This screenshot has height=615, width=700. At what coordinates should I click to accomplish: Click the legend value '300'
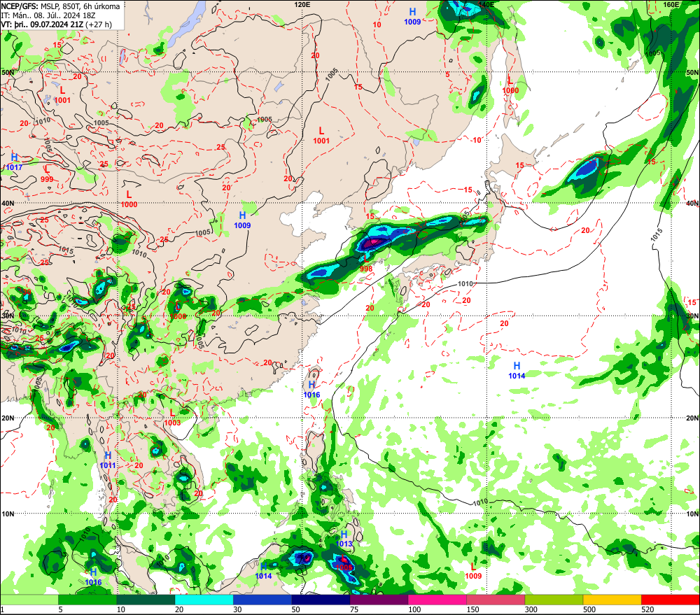tap(531, 609)
